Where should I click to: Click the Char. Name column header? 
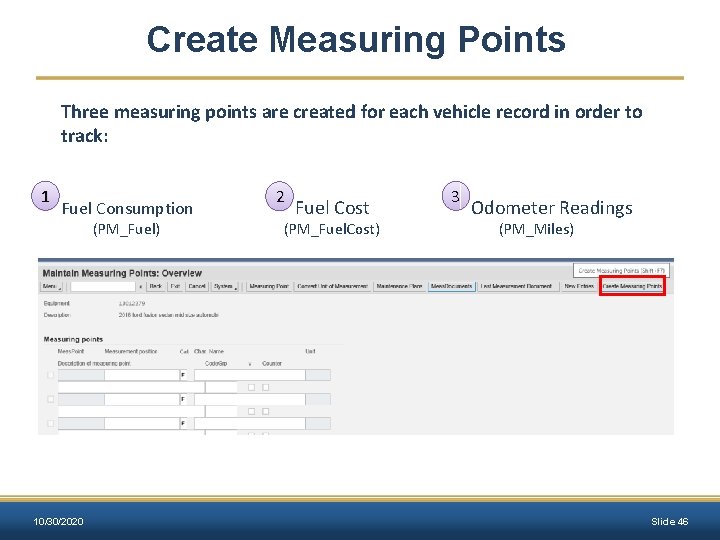[209, 351]
